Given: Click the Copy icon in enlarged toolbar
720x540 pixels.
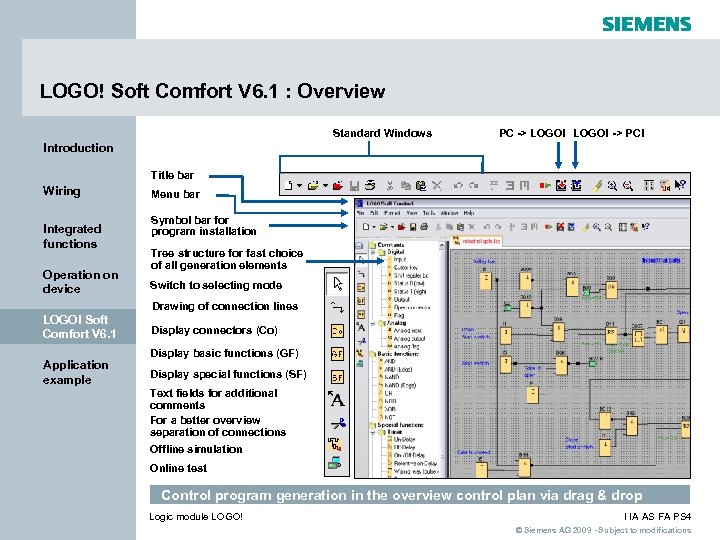Looking at the screenshot, I should tap(405, 186).
